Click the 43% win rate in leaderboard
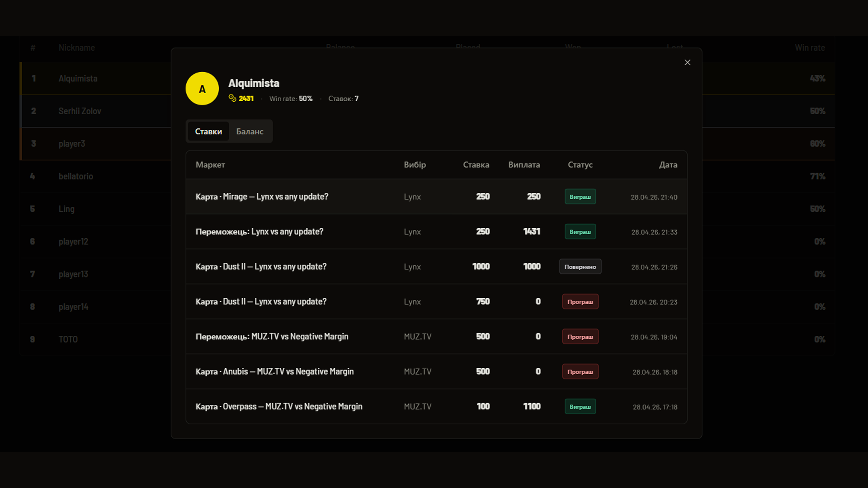The width and height of the screenshot is (868, 488). 817,79
